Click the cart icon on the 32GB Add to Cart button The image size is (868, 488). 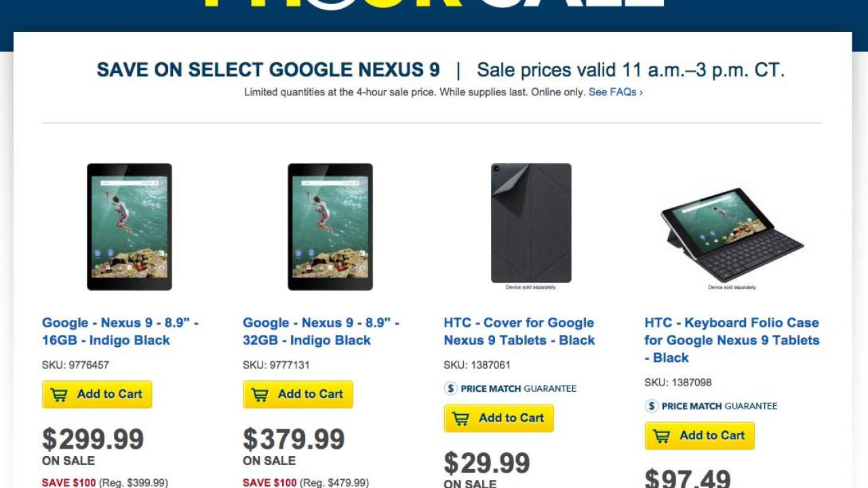click(x=260, y=394)
